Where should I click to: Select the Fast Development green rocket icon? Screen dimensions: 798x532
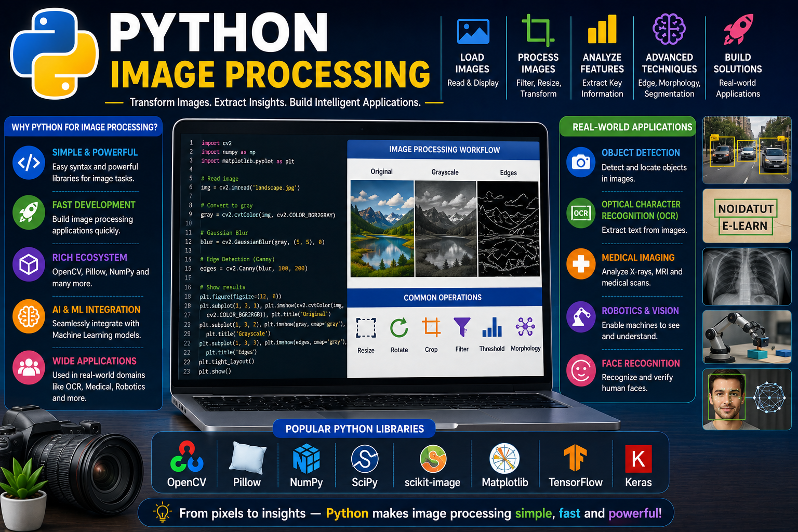click(x=29, y=212)
